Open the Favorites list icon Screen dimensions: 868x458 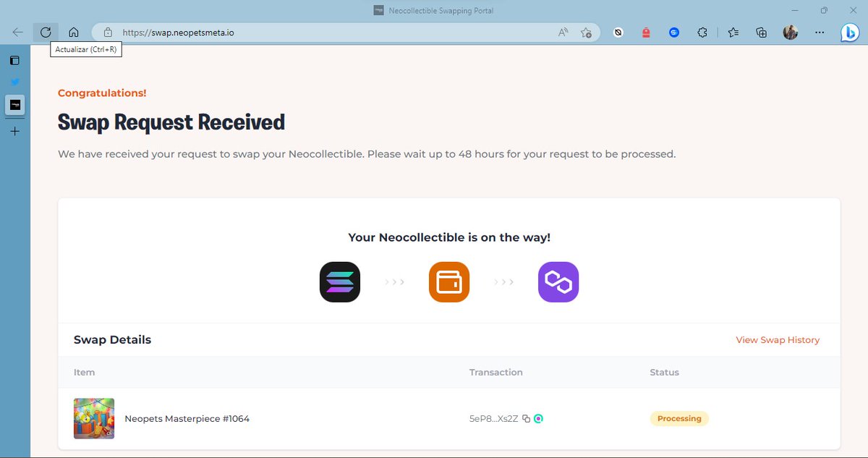(x=733, y=33)
